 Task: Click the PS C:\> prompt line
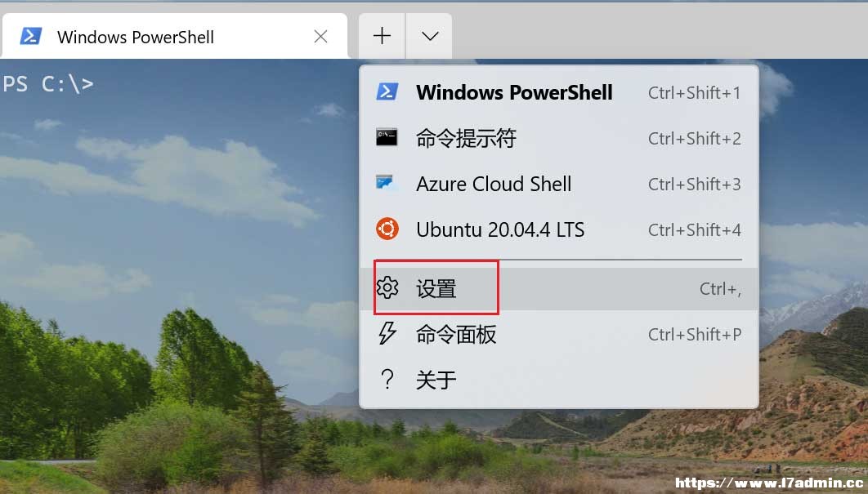point(48,84)
